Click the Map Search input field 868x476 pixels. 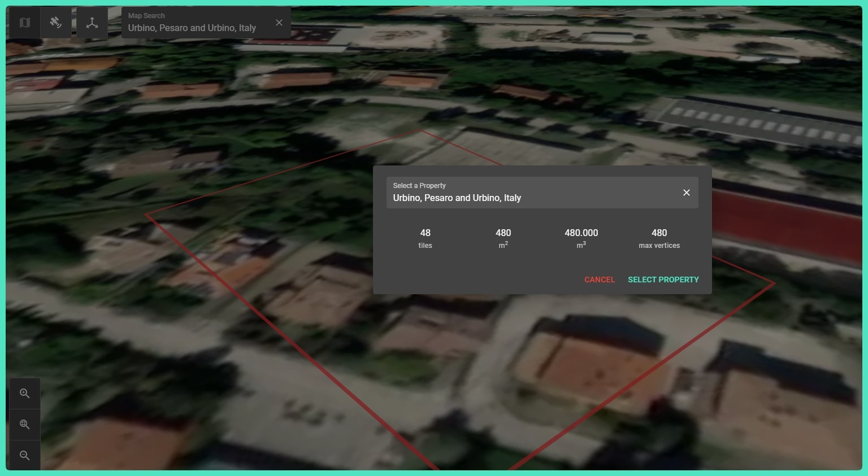tap(192, 28)
